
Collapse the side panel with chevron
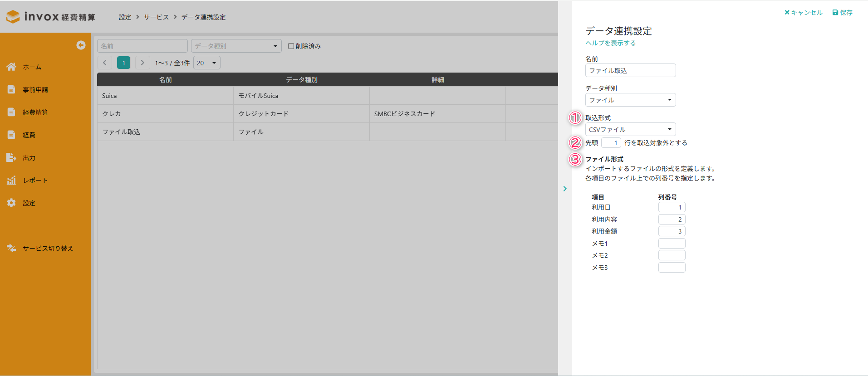click(565, 189)
